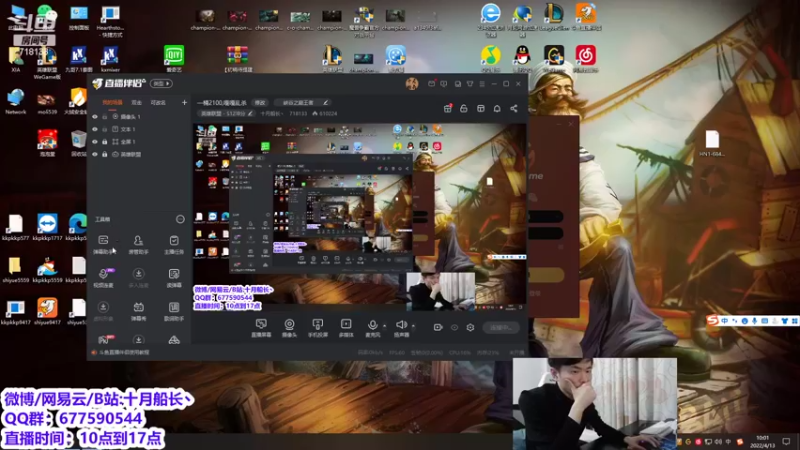Open the 歌词助手 tool
The height and width of the screenshot is (450, 800).
[x=174, y=311]
